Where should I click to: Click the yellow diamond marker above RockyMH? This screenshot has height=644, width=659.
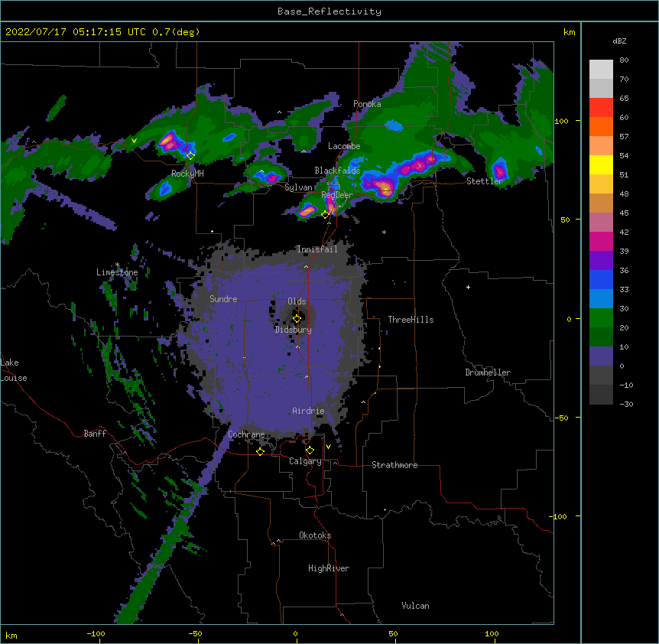tap(190, 155)
